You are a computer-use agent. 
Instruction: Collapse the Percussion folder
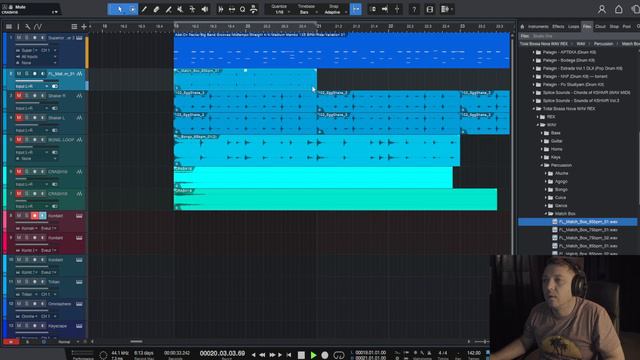[541, 165]
